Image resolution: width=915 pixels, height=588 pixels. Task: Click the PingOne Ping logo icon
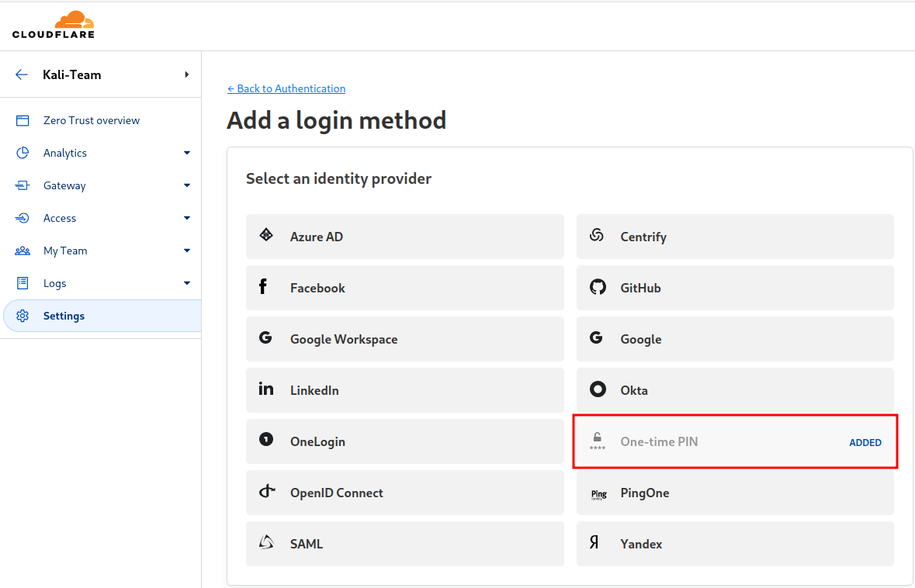pyautogui.click(x=598, y=495)
